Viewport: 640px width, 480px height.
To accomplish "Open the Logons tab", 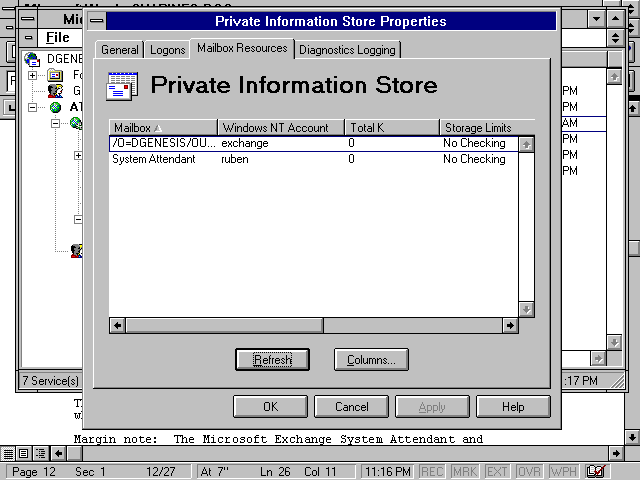I will pos(167,50).
